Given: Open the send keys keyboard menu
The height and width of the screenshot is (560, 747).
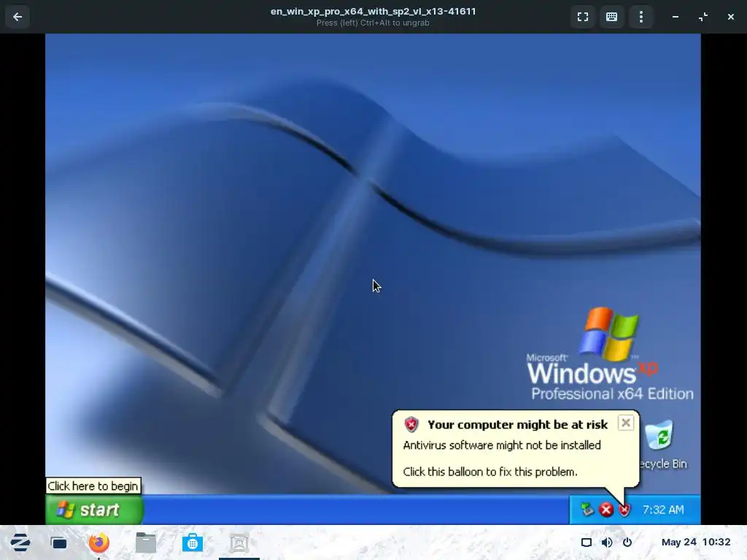Looking at the screenshot, I should tap(612, 17).
